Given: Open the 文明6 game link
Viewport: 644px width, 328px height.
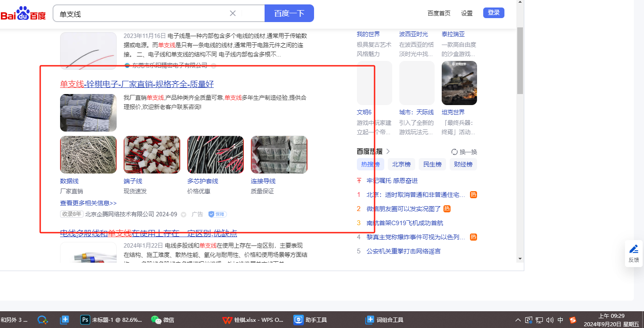Looking at the screenshot, I should [364, 112].
